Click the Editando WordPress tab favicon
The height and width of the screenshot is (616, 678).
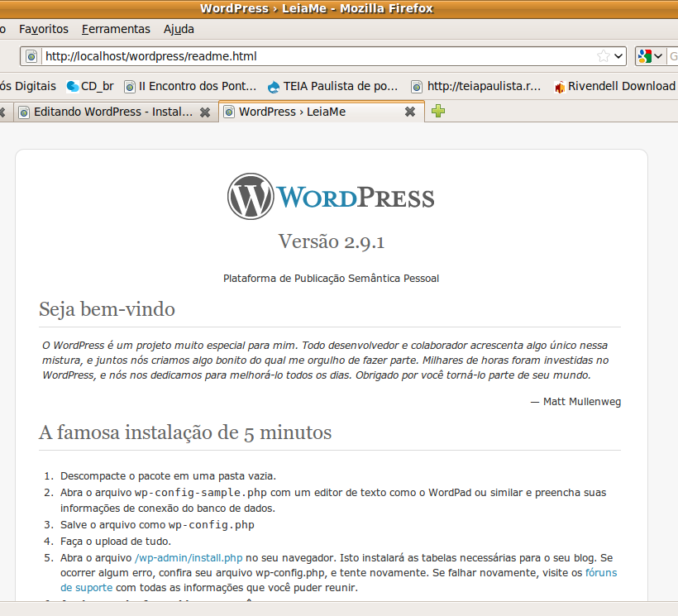(24, 112)
